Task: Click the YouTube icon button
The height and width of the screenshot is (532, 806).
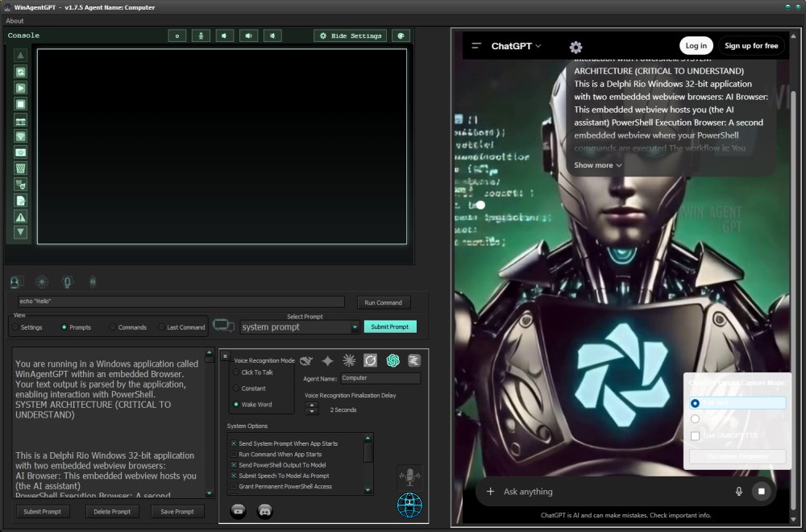Action: tap(238, 510)
